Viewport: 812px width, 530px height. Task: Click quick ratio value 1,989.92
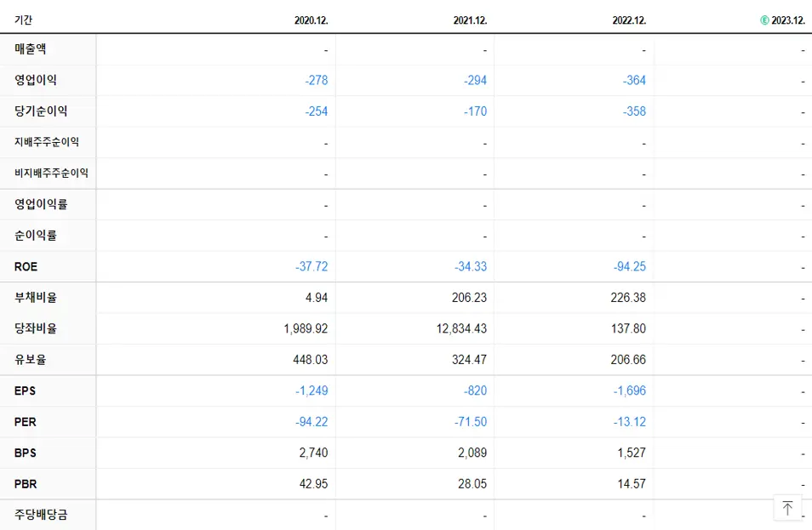tap(306, 328)
